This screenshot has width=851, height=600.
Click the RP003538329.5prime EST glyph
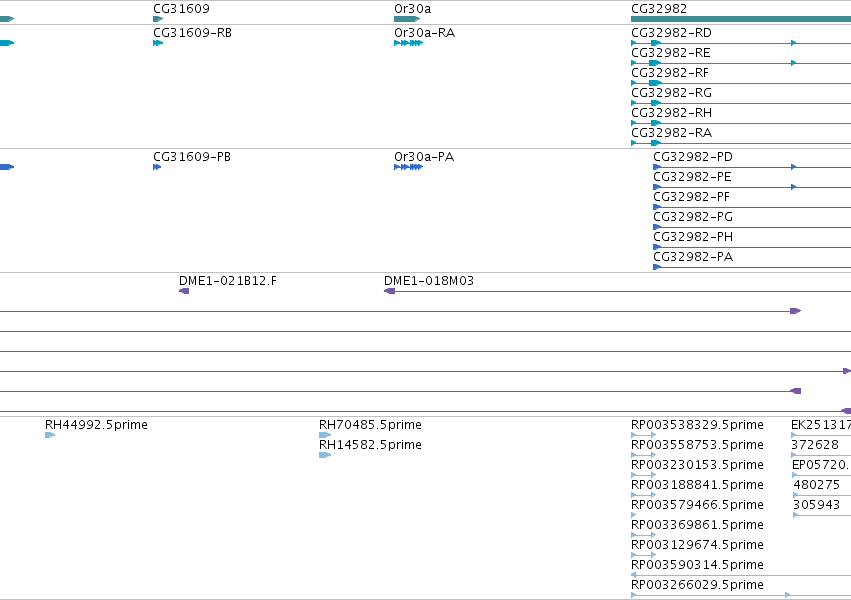[x=644, y=435]
